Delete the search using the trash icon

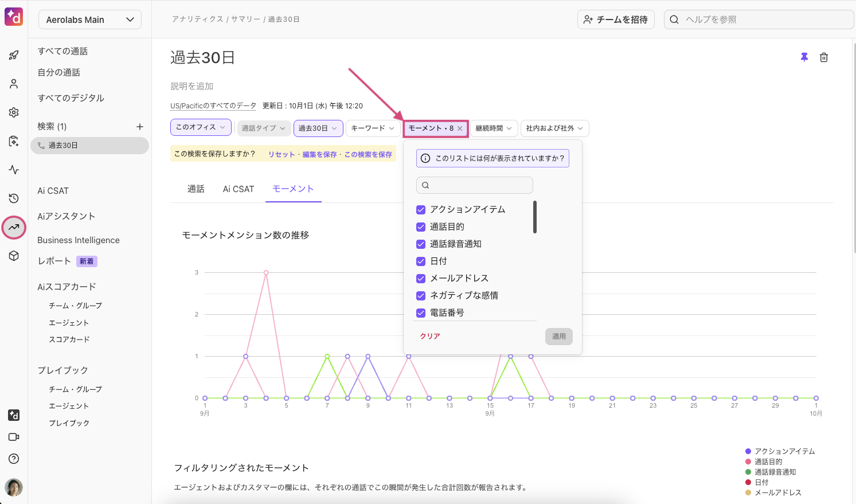824,57
